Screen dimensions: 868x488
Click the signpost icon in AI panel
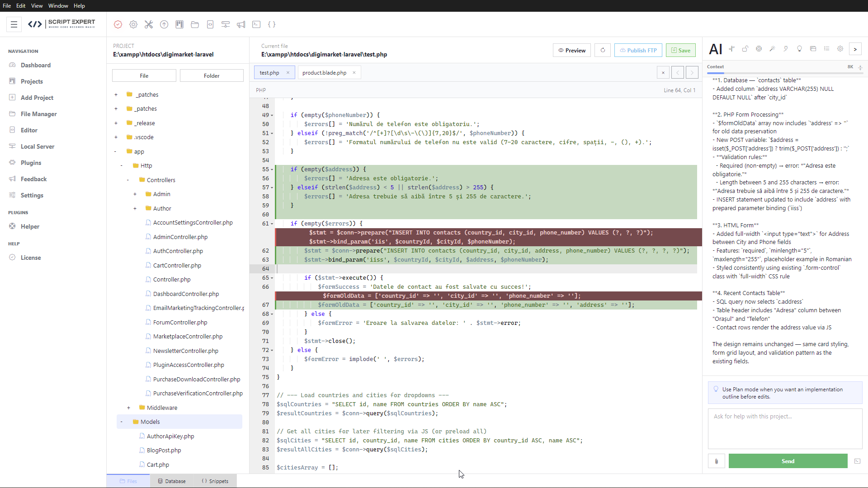point(731,48)
